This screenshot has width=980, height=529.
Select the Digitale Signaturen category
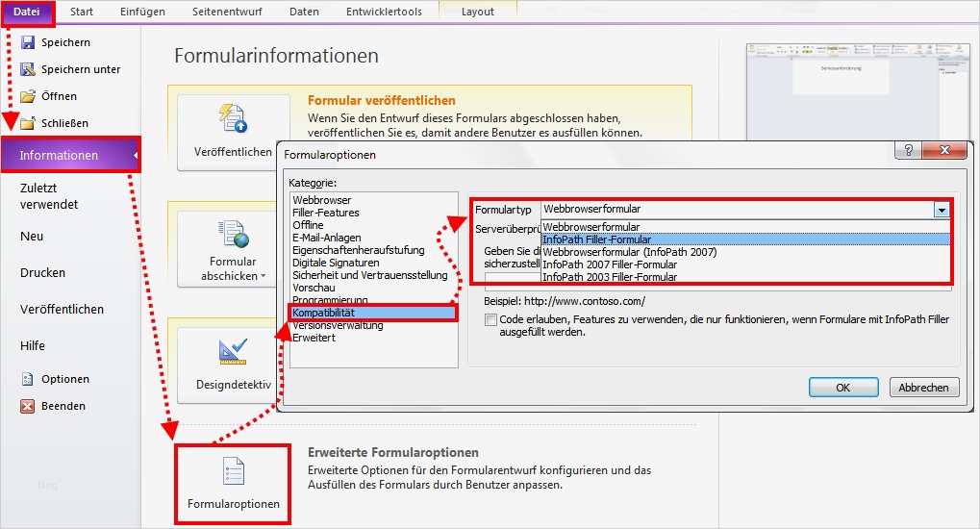(x=374, y=263)
